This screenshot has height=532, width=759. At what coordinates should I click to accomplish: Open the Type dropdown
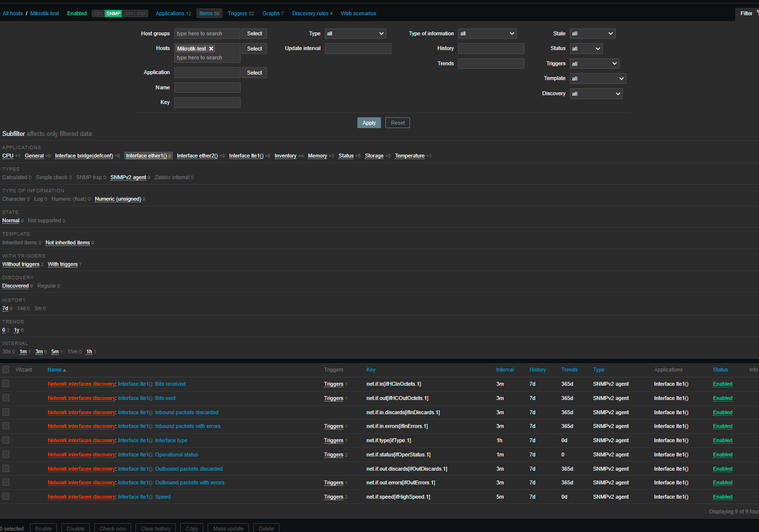355,33
